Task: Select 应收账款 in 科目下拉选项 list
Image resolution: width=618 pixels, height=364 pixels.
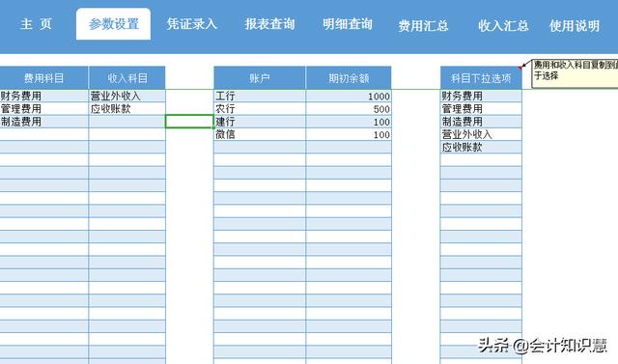Action: coord(481,148)
